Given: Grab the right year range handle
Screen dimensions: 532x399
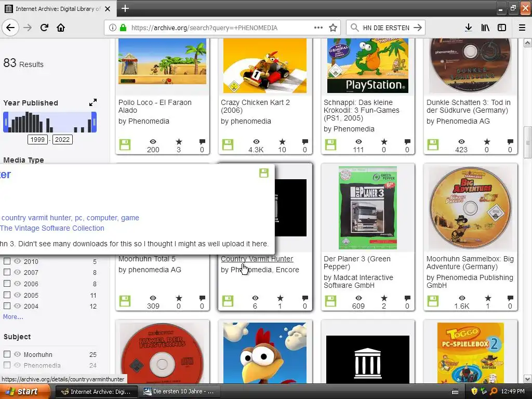Looking at the screenshot, I should [94, 122].
